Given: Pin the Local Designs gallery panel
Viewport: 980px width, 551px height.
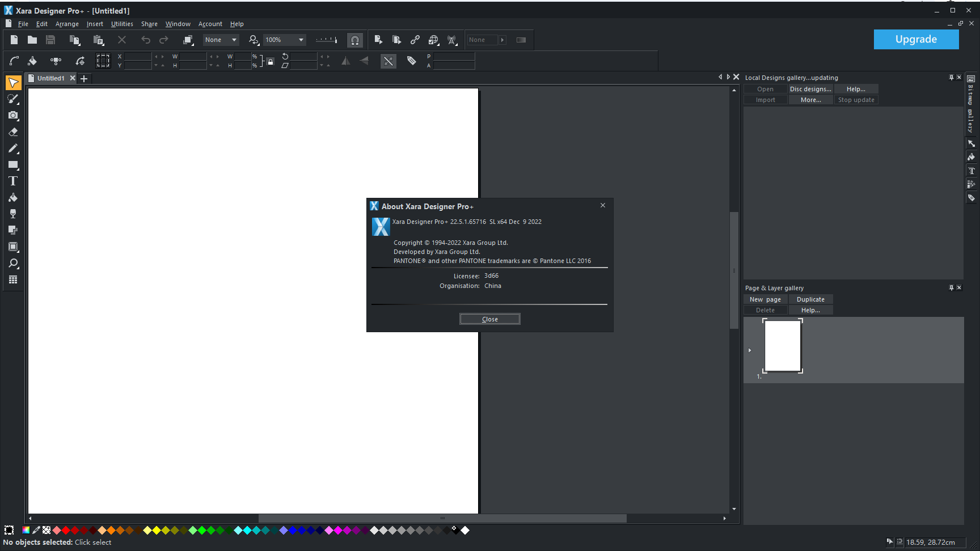Looking at the screenshot, I should click(951, 78).
